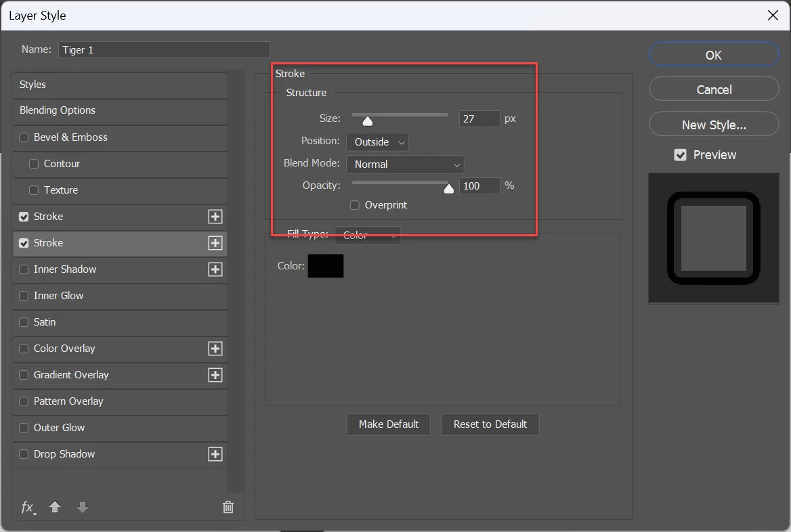Enable Bevel & Emboss checkbox
The height and width of the screenshot is (532, 791).
point(24,137)
